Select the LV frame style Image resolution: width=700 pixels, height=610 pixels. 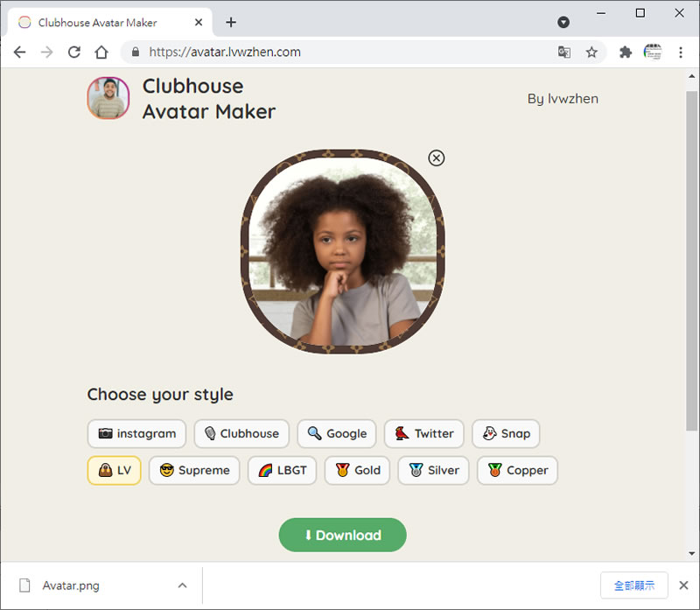click(115, 470)
